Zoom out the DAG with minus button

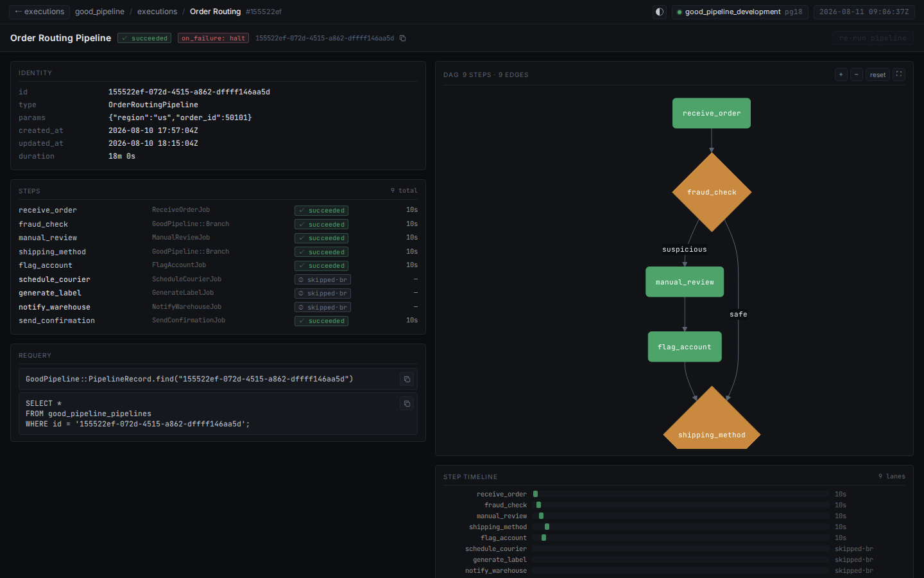(856, 74)
